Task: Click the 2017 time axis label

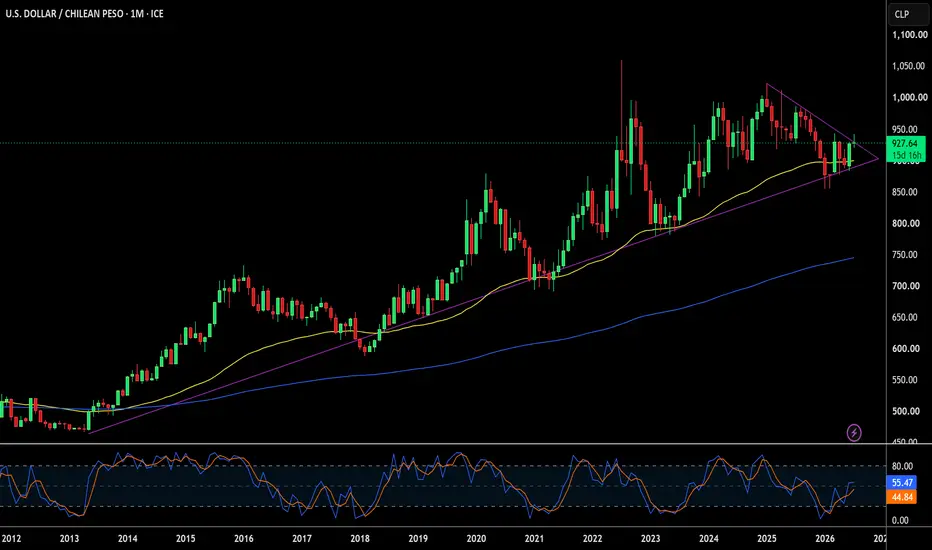Action: tap(301, 539)
